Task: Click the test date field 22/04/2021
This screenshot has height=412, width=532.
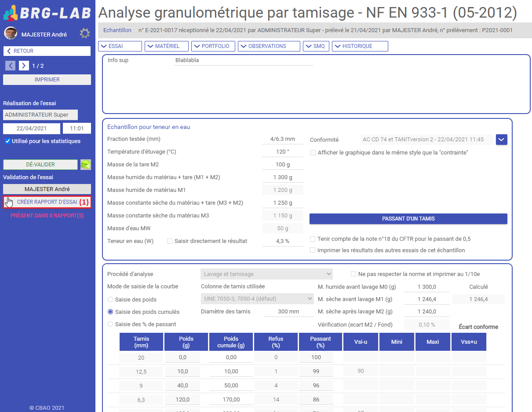Action: pos(32,129)
